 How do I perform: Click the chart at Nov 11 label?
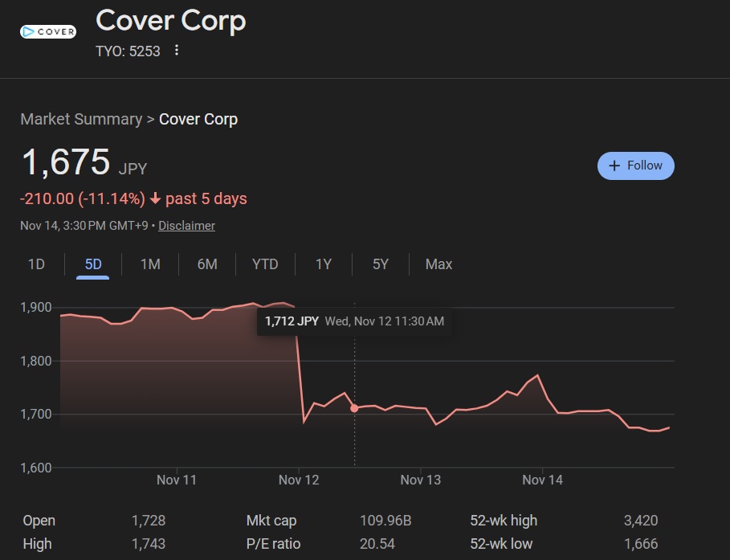(x=177, y=480)
